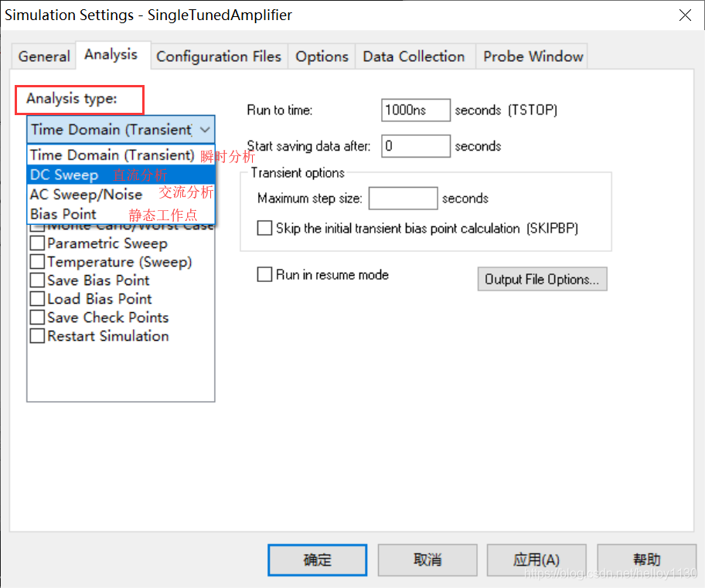Tick the Temperature (Sweep) checkbox

37,262
